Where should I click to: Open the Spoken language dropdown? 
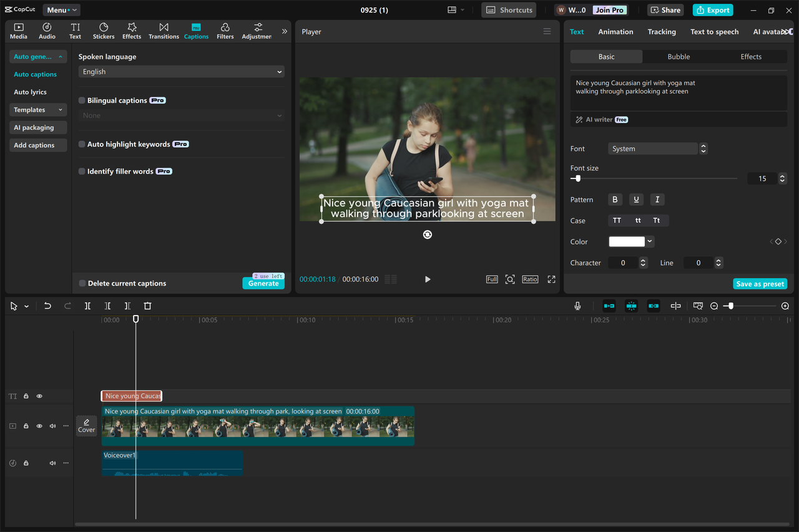click(180, 71)
